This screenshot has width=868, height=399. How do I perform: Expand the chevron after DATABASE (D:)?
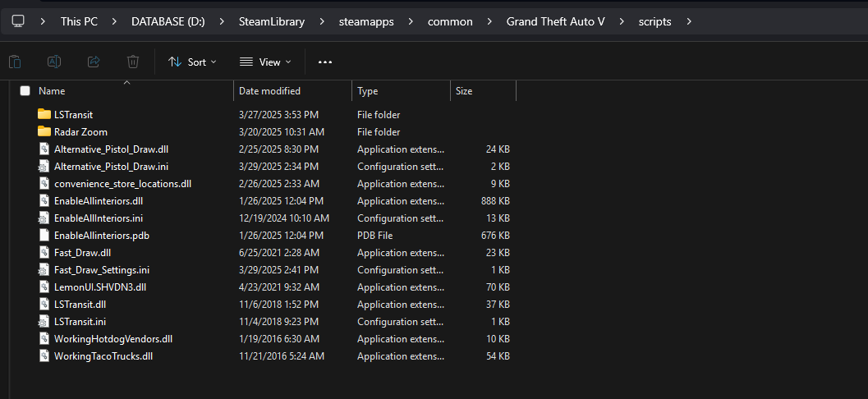pos(222,21)
